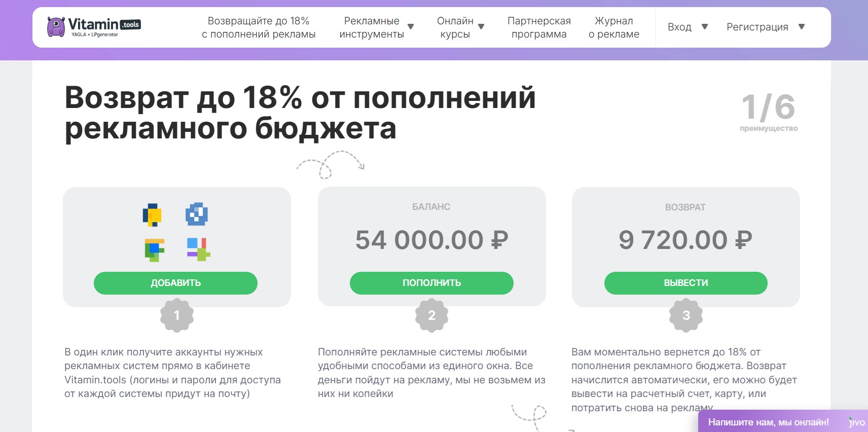This screenshot has width=868, height=432.
Task: Open the Вход dropdown arrow
Action: coord(704,27)
